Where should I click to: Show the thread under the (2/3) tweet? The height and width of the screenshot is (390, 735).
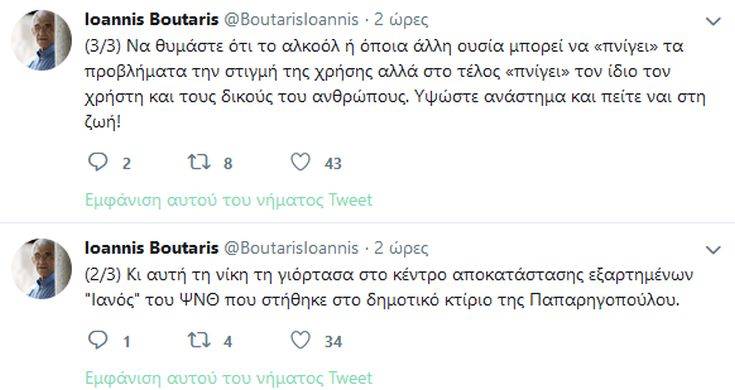click(x=228, y=378)
